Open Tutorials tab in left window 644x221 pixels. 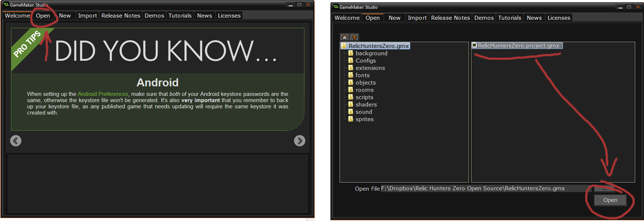(x=180, y=15)
